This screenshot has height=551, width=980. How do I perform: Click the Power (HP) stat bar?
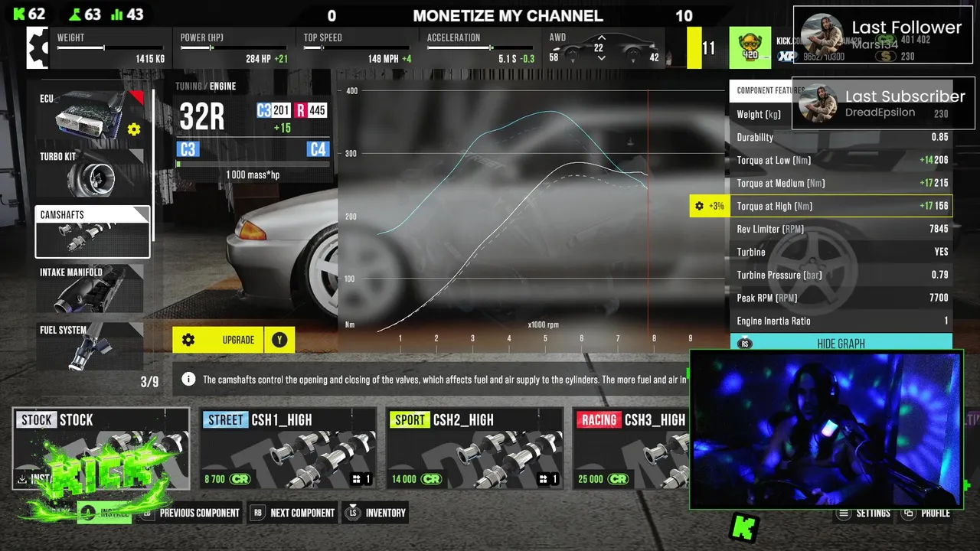click(234, 47)
